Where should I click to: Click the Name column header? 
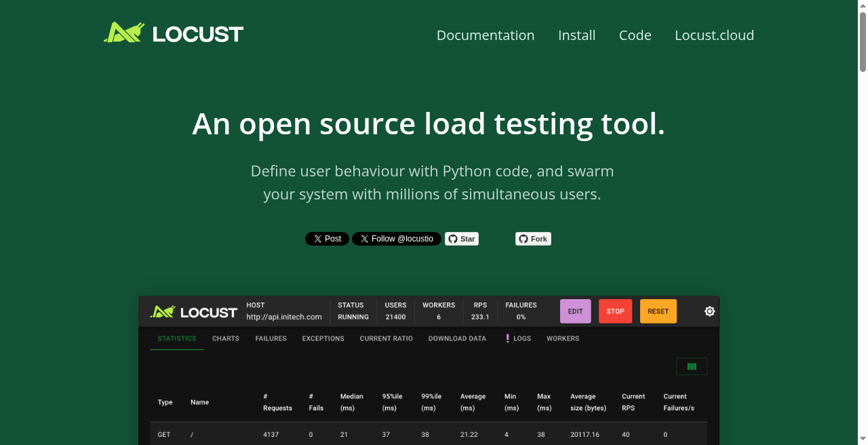[199, 402]
